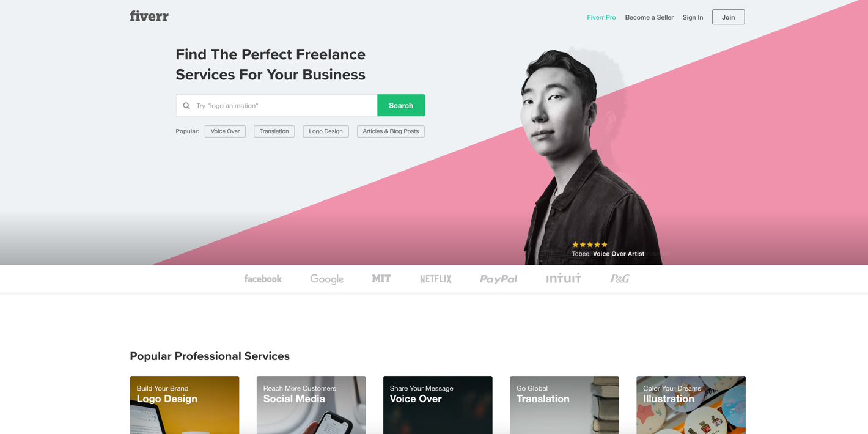Open Fiverr Pro from navigation
Screen dimensions: 868x434
tap(601, 17)
